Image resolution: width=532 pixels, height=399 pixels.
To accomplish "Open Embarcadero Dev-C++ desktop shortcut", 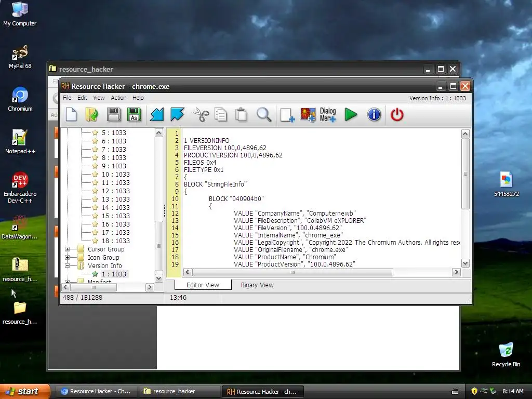I will pyautogui.click(x=20, y=188).
